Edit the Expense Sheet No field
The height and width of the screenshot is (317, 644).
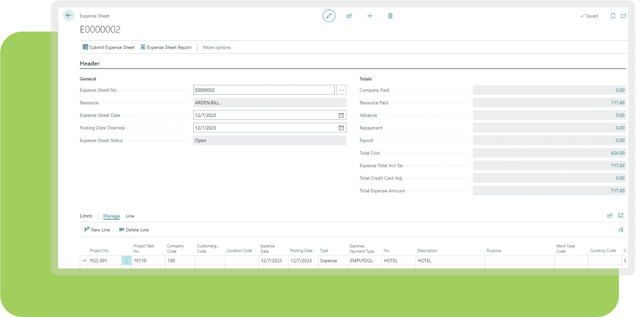[x=264, y=90]
